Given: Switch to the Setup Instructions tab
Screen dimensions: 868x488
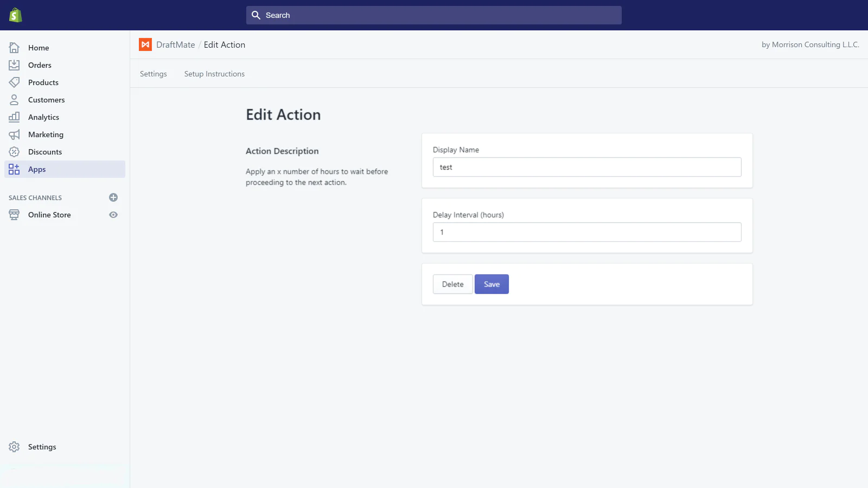Looking at the screenshot, I should (214, 74).
